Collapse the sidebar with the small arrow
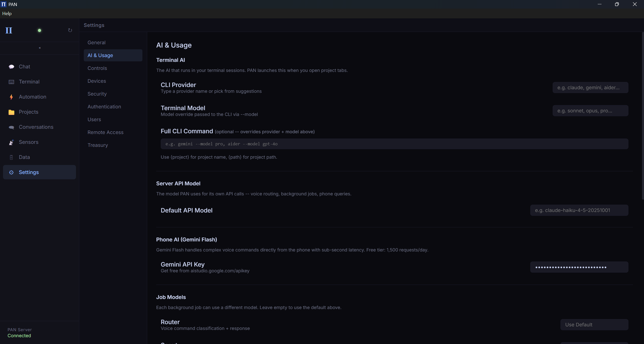The width and height of the screenshot is (644, 344). click(39, 48)
